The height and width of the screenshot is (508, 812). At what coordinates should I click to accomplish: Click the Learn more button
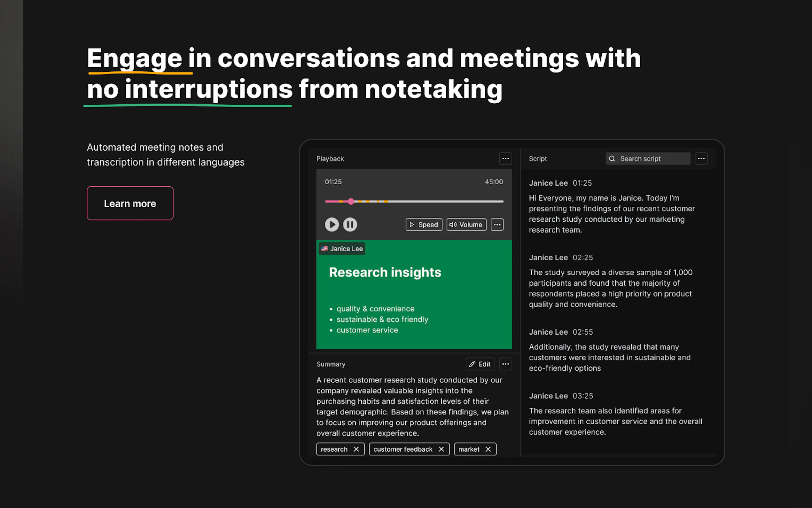pyautogui.click(x=130, y=203)
